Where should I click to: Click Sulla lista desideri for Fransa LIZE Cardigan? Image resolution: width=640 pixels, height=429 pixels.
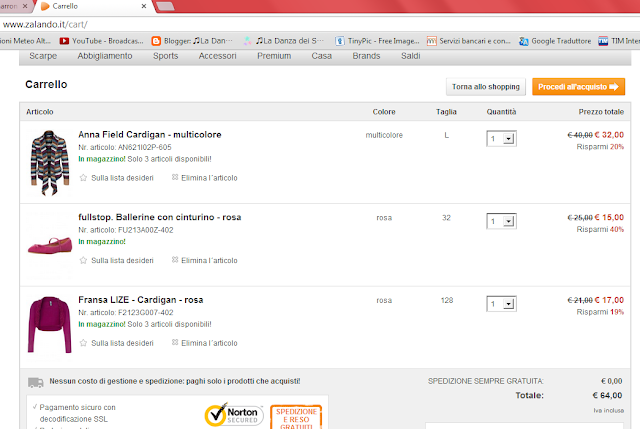(122, 343)
